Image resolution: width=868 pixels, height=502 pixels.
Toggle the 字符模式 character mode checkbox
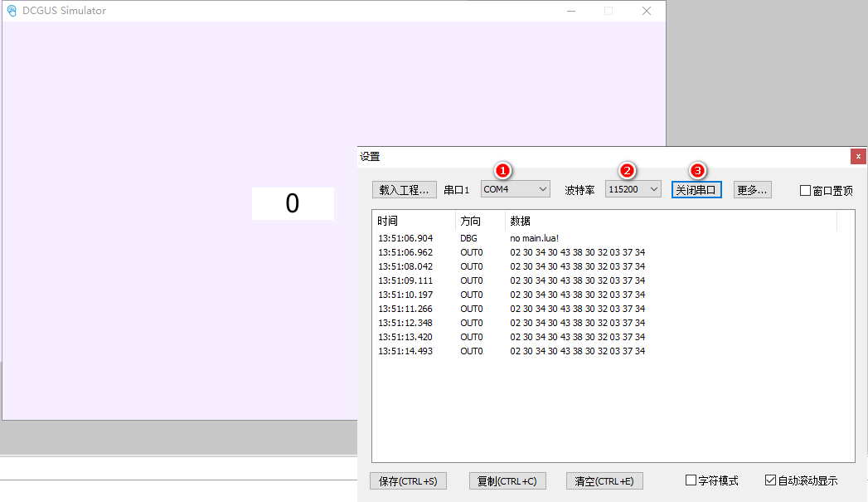[691, 480]
